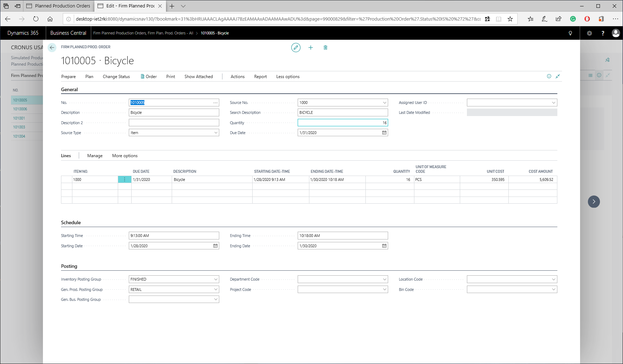Open the Print menu
The height and width of the screenshot is (364, 623).
point(171,77)
